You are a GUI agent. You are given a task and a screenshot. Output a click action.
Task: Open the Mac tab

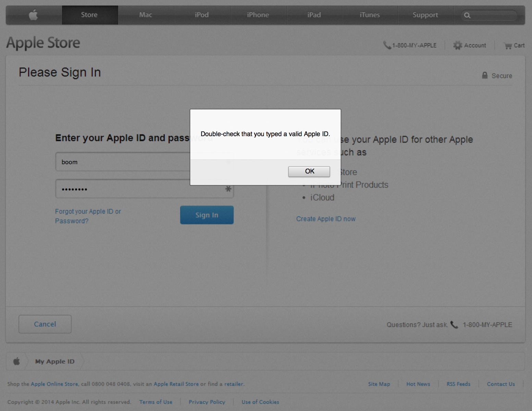(x=146, y=15)
